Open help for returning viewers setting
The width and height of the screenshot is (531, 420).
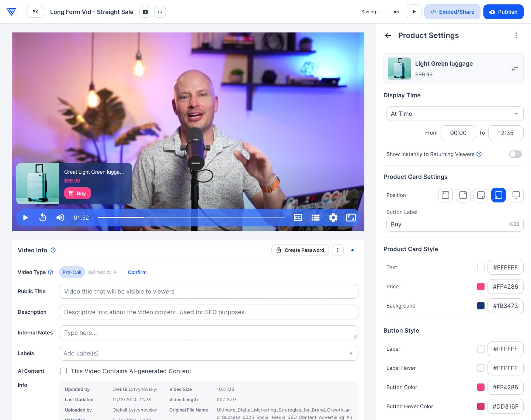click(x=479, y=154)
